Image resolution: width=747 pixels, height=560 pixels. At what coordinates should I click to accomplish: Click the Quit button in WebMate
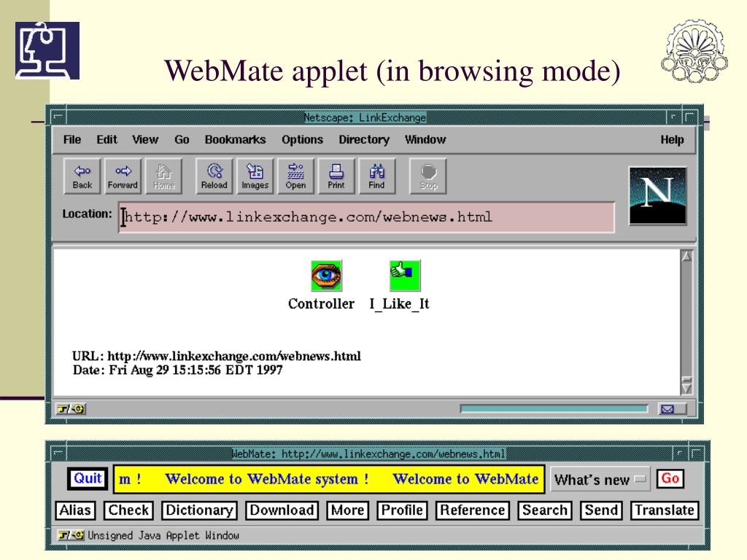point(88,478)
